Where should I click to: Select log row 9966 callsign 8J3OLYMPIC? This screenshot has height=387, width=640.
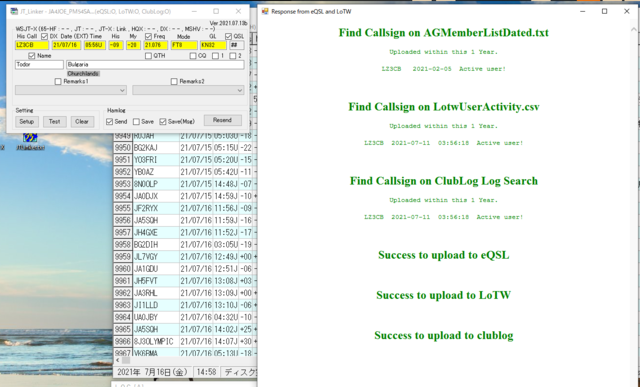click(x=156, y=341)
